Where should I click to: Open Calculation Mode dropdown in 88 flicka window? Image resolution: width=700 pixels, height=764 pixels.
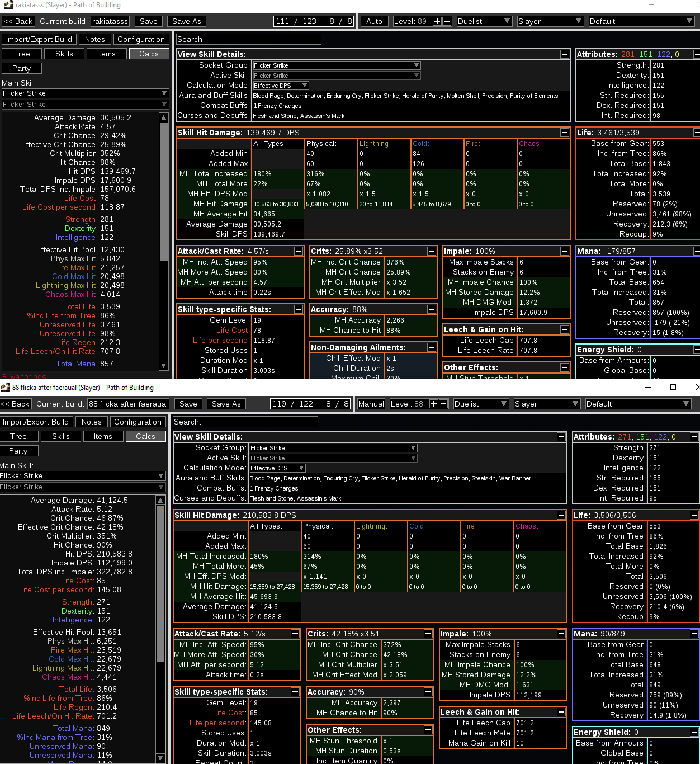pyautogui.click(x=277, y=468)
